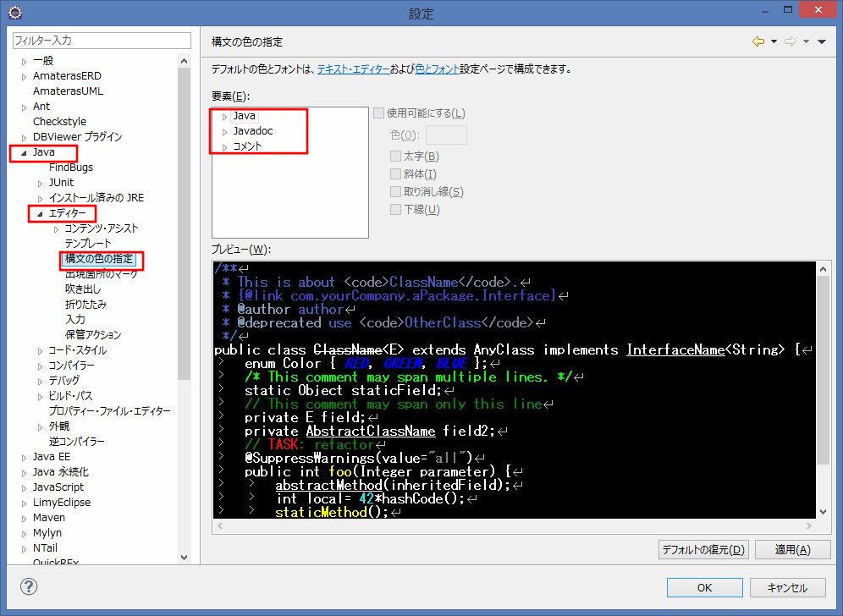
Task: Open the forward history dropdown arrow
Action: pyautogui.click(x=806, y=41)
